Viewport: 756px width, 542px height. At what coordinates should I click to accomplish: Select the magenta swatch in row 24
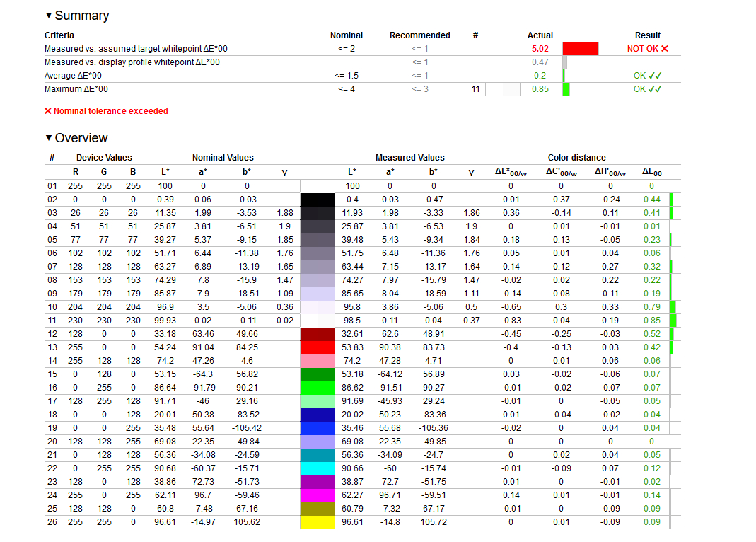tap(318, 495)
